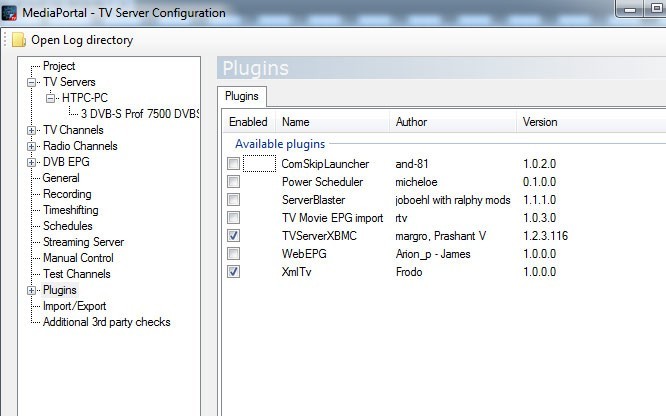Collapse the TV Servers tree node

(x=33, y=82)
